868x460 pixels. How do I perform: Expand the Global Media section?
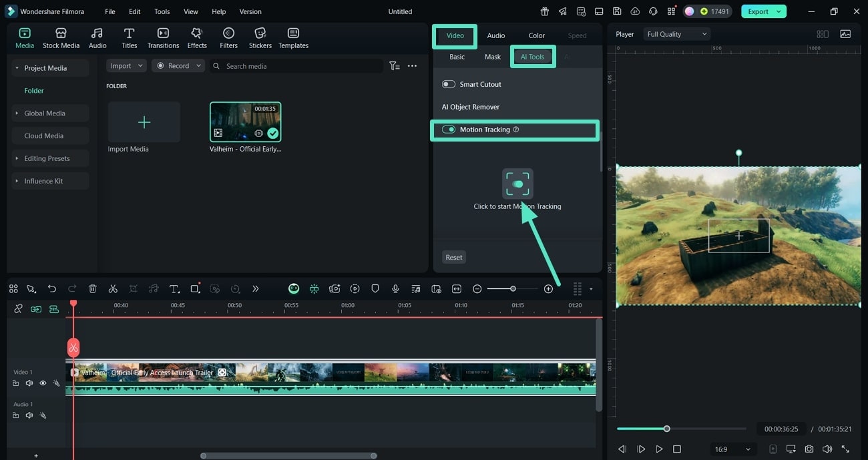[17, 113]
